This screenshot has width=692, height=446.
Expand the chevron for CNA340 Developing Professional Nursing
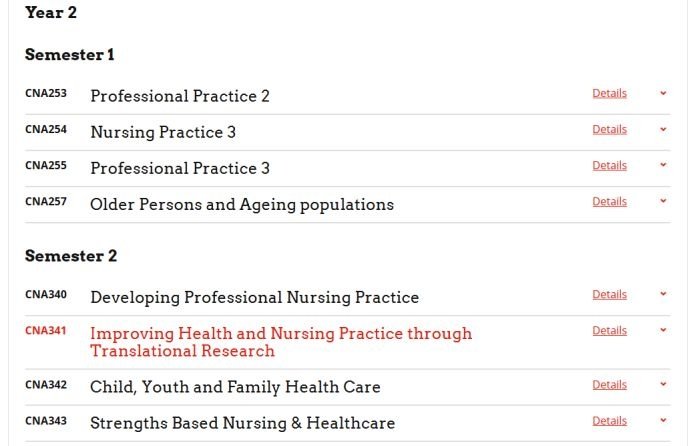pyautogui.click(x=663, y=294)
